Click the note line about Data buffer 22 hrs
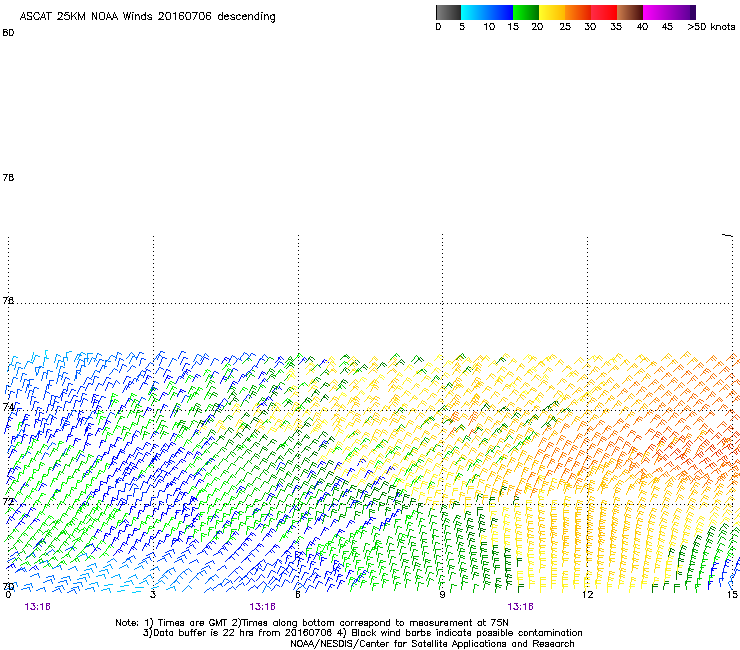Viewport: 740px width, 650px height. pos(363,633)
